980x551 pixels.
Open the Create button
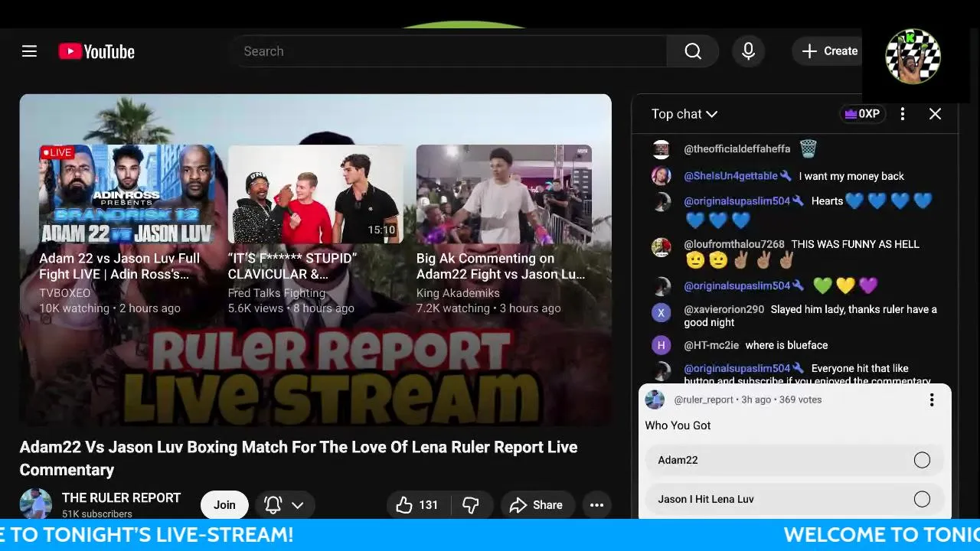point(829,51)
